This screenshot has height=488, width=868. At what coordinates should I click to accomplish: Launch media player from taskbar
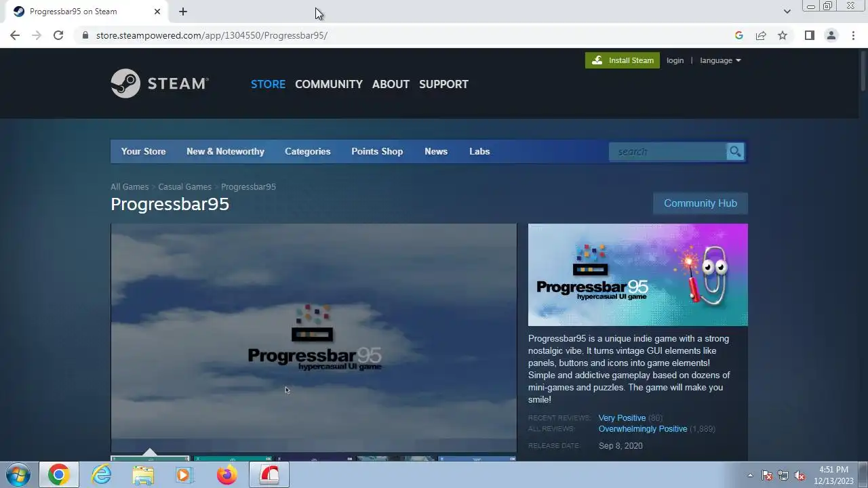pyautogui.click(x=184, y=475)
